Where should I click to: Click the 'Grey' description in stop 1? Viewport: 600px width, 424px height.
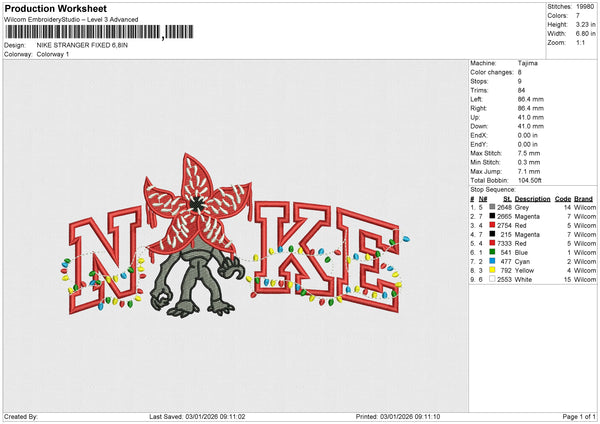pos(522,207)
